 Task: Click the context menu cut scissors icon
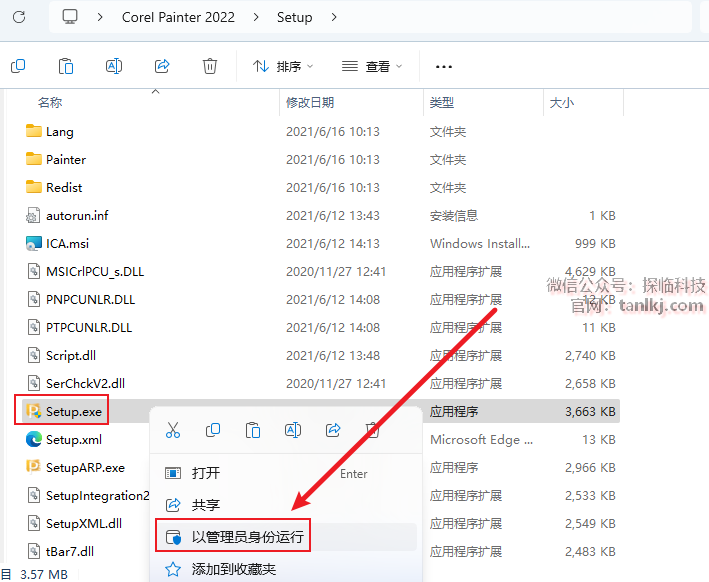pos(173,430)
